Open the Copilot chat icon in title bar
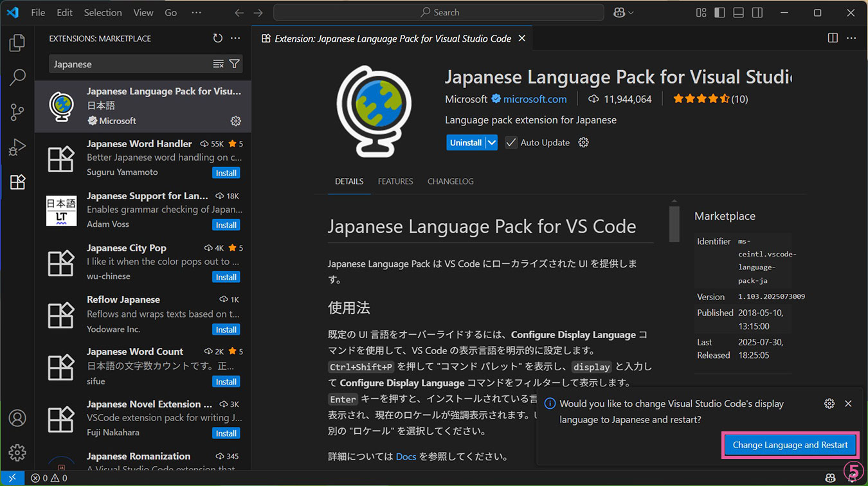Screen dimensions: 868x486 tap(619, 12)
